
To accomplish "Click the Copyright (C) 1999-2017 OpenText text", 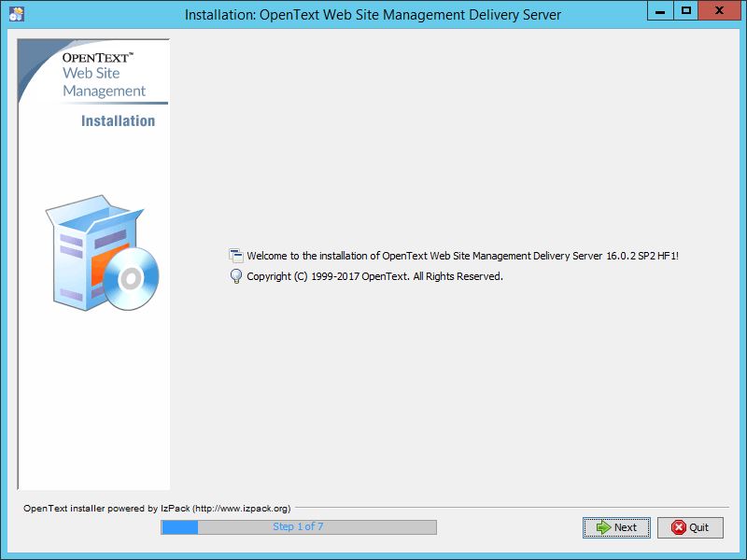I will 375,276.
